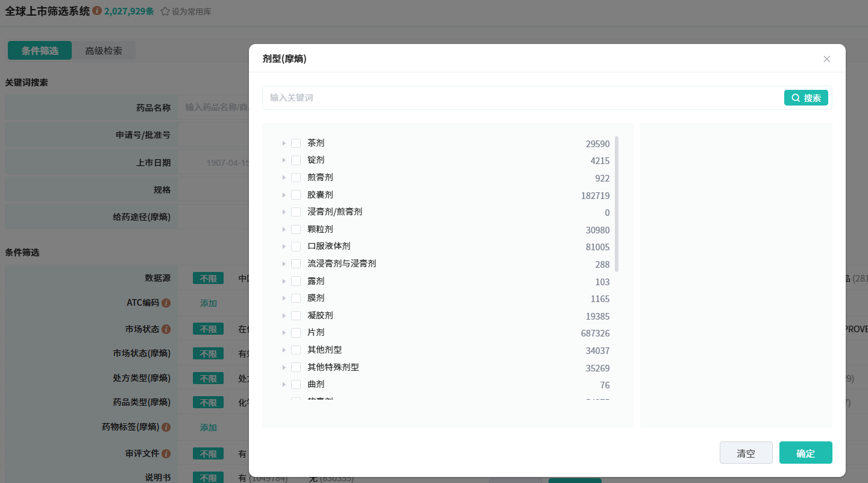Image resolution: width=868 pixels, height=483 pixels.
Task: Click the info icon next to 市场状态
Action: (x=166, y=329)
